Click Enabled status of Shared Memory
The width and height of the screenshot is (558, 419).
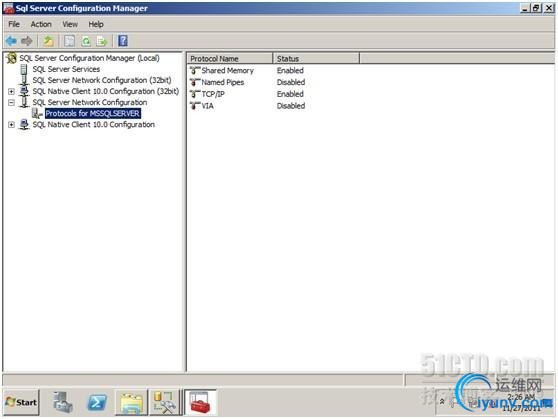pyautogui.click(x=290, y=70)
